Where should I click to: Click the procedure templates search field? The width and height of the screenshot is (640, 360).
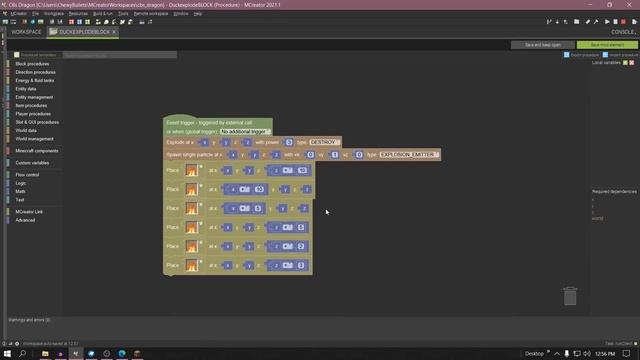[x=119, y=55]
